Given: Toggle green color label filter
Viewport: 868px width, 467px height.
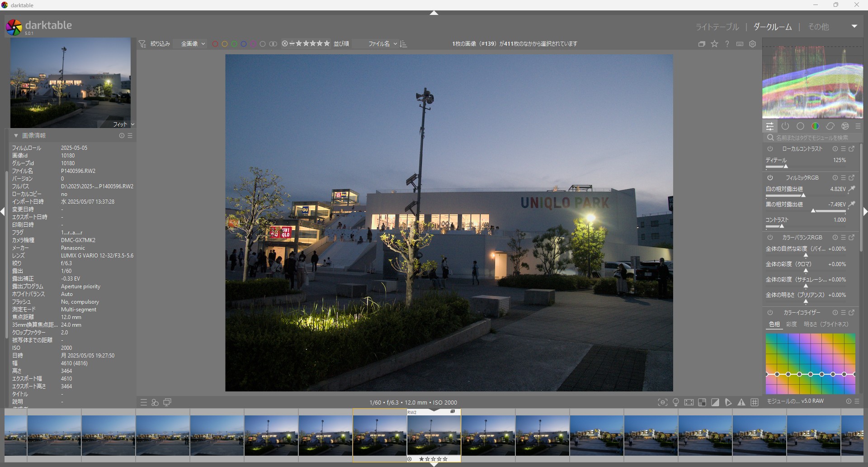Looking at the screenshot, I should pyautogui.click(x=234, y=44).
